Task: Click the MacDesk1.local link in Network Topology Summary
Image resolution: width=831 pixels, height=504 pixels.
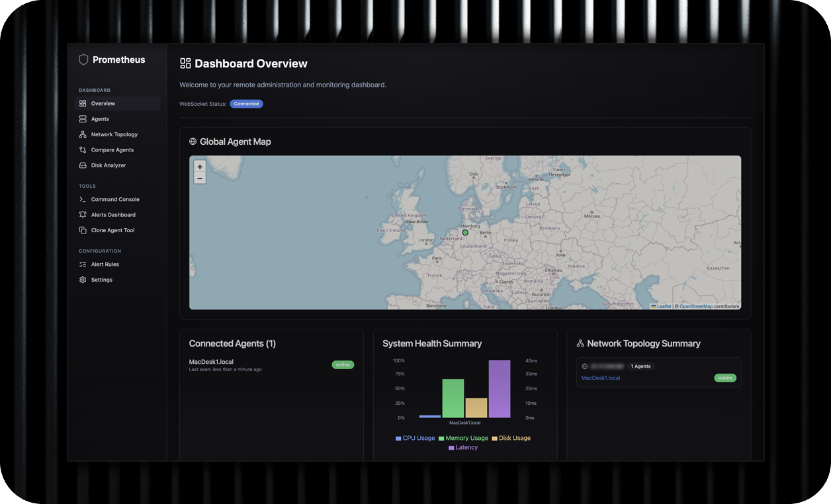Action: tap(600, 378)
